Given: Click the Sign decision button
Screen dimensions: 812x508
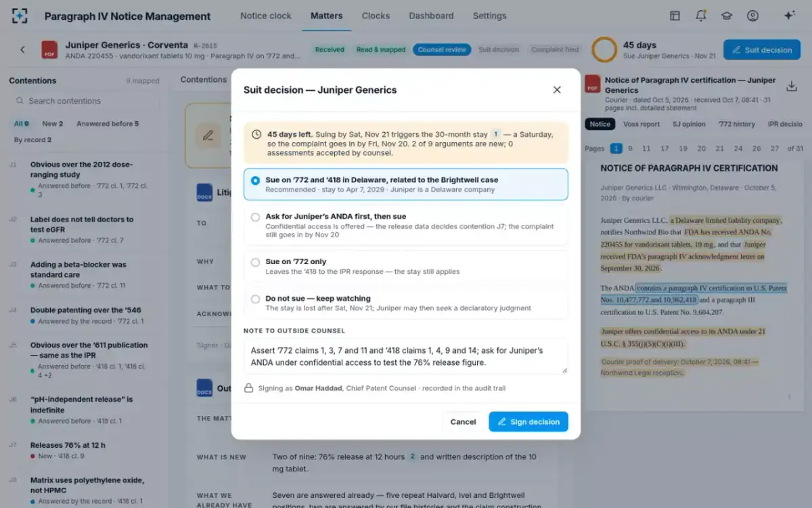Looking at the screenshot, I should click(528, 421).
